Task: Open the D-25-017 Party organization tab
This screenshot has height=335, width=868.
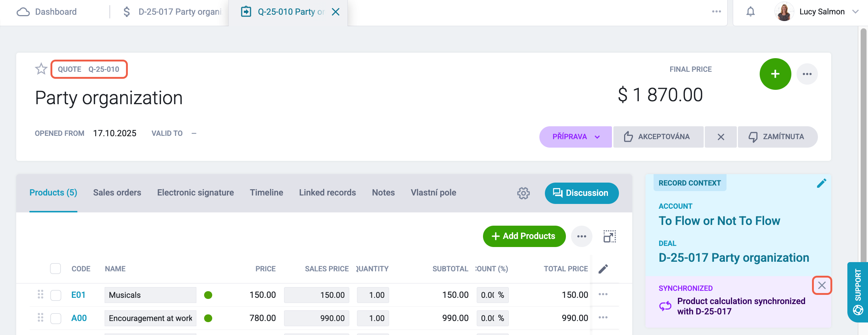Action: coord(172,12)
